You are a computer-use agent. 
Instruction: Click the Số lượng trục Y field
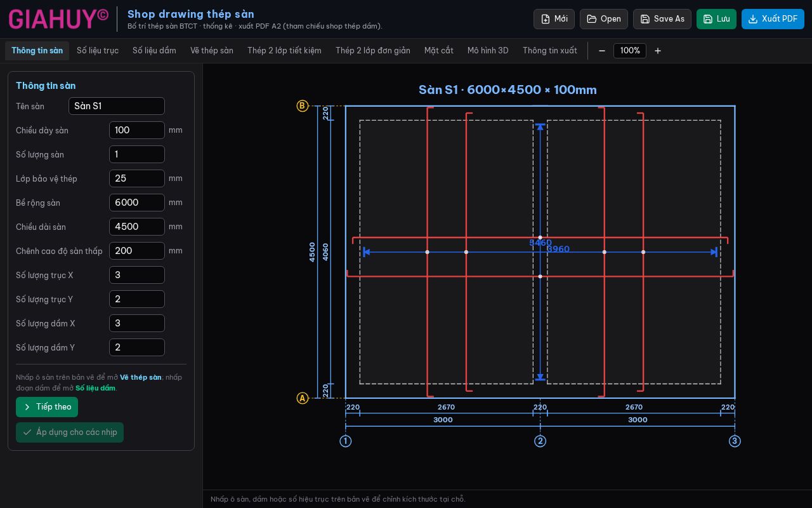tap(137, 299)
